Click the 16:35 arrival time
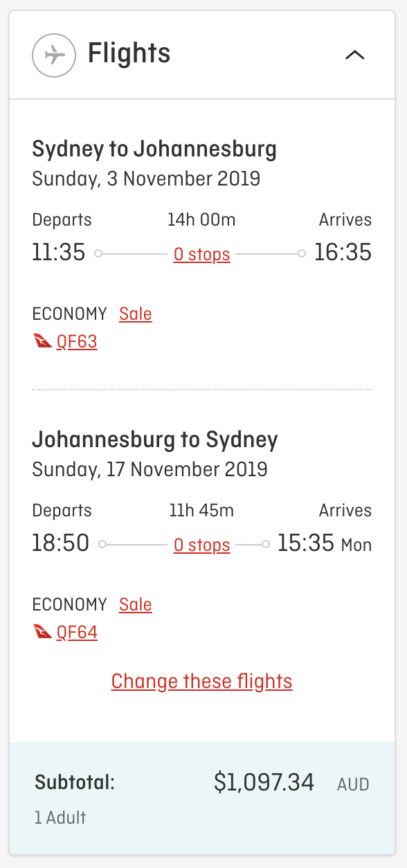The height and width of the screenshot is (868, 407). coord(343,253)
